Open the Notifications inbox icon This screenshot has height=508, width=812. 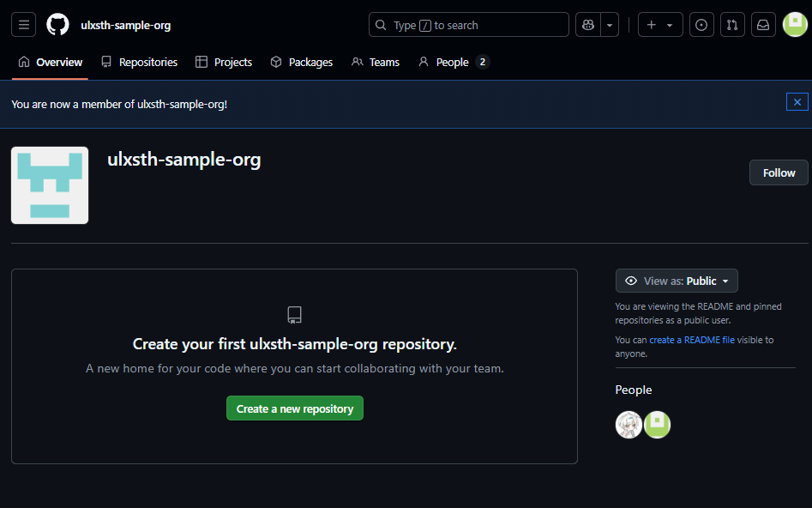click(763, 25)
